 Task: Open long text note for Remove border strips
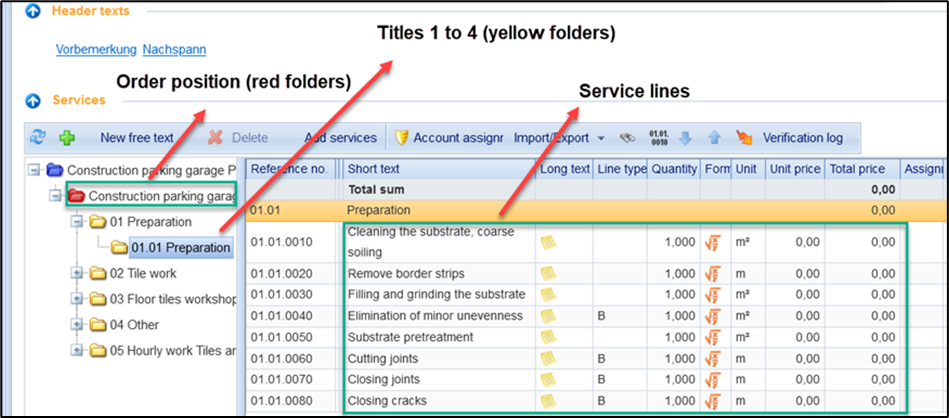[548, 274]
